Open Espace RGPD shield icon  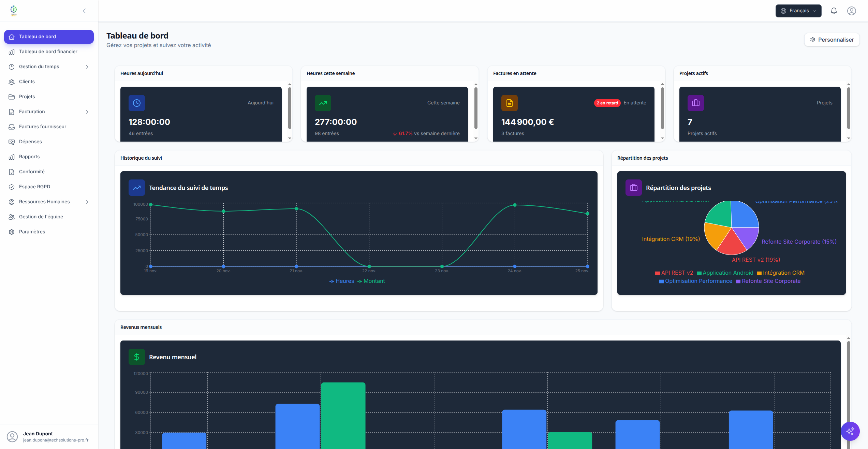12,187
